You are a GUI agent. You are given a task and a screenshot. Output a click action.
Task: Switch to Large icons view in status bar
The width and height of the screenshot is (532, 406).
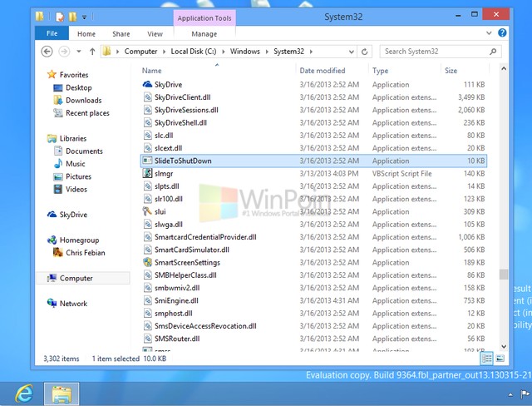coord(500,359)
